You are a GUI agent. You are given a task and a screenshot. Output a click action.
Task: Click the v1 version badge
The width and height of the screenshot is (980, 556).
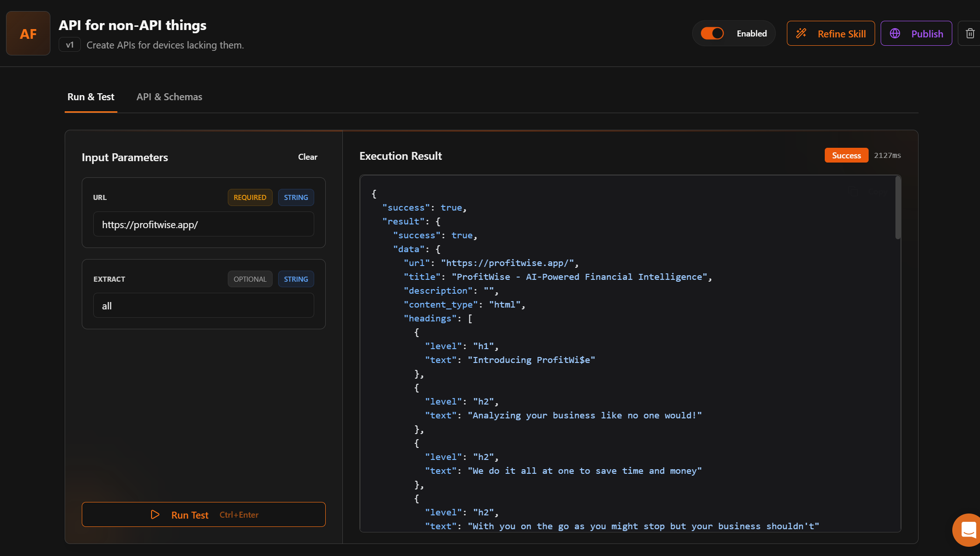point(70,45)
